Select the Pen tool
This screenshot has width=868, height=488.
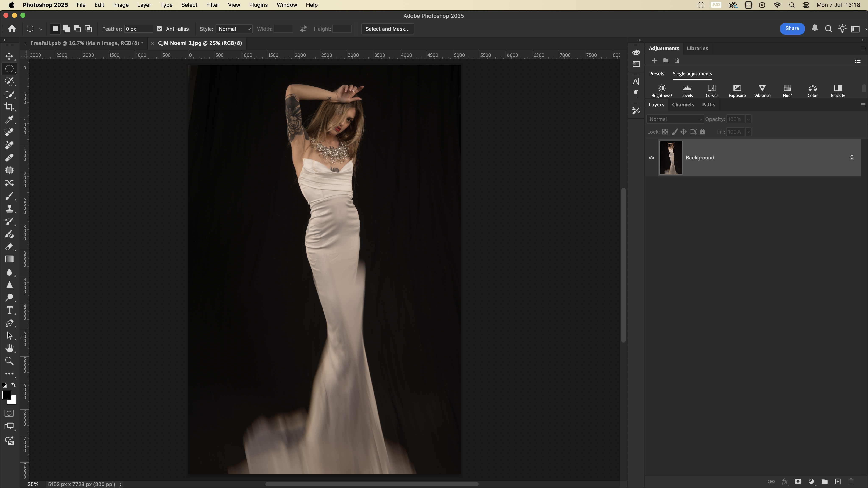[x=9, y=323]
